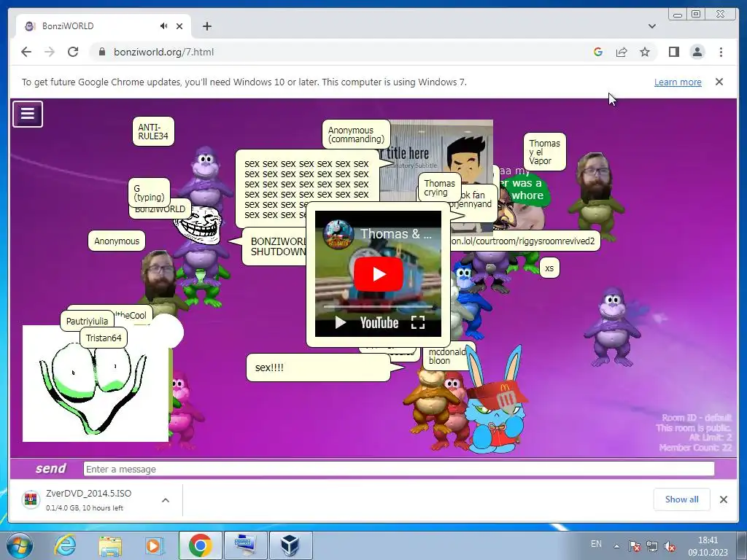Click the YouTube video progress bar
Screen dimensions: 747x560
coord(379,307)
